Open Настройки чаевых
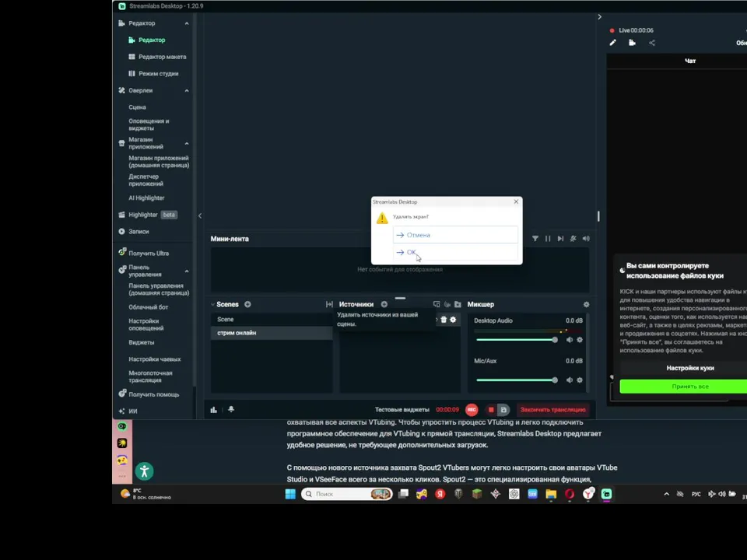 [154, 359]
